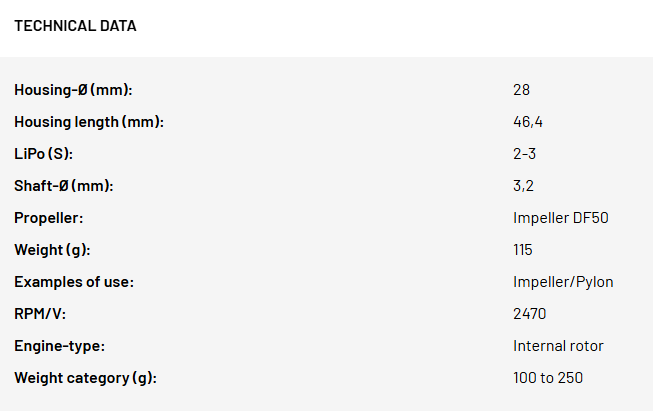The image size is (653, 411).
Task: Select the Examples of use label
Action: coord(74,282)
